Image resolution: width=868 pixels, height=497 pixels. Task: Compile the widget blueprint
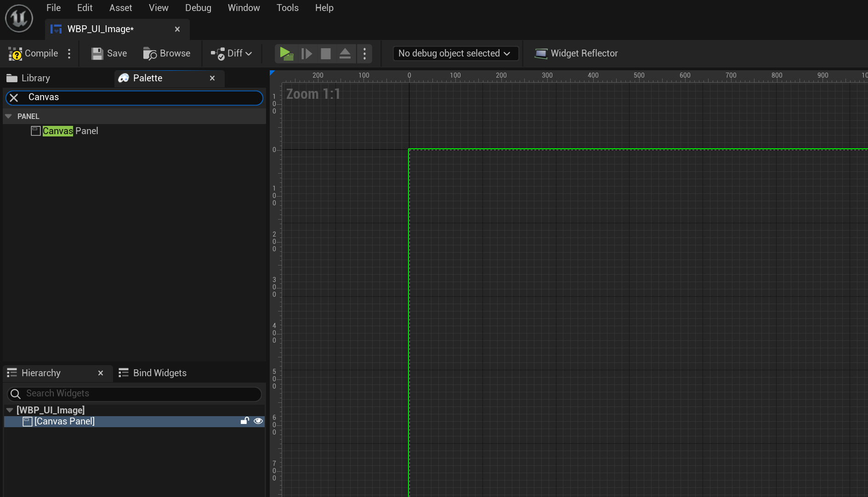point(34,53)
